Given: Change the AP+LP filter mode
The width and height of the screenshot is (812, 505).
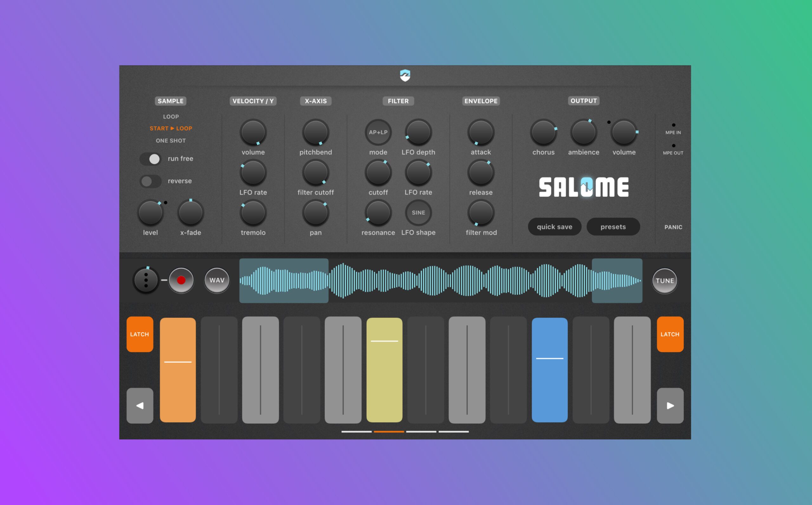Looking at the screenshot, I should click(x=378, y=132).
